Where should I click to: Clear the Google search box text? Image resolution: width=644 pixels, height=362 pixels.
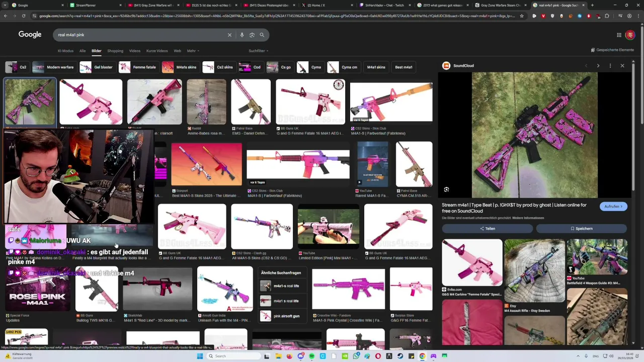229,35
